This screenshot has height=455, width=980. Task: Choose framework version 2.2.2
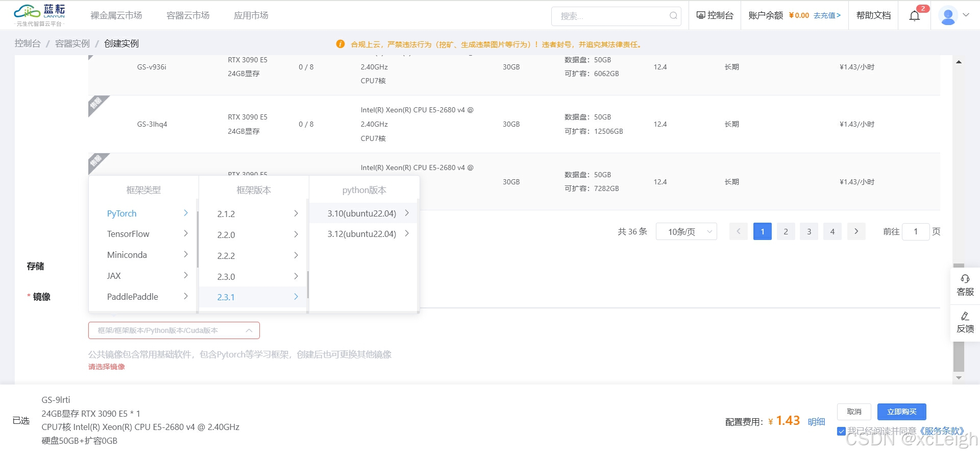(x=253, y=255)
